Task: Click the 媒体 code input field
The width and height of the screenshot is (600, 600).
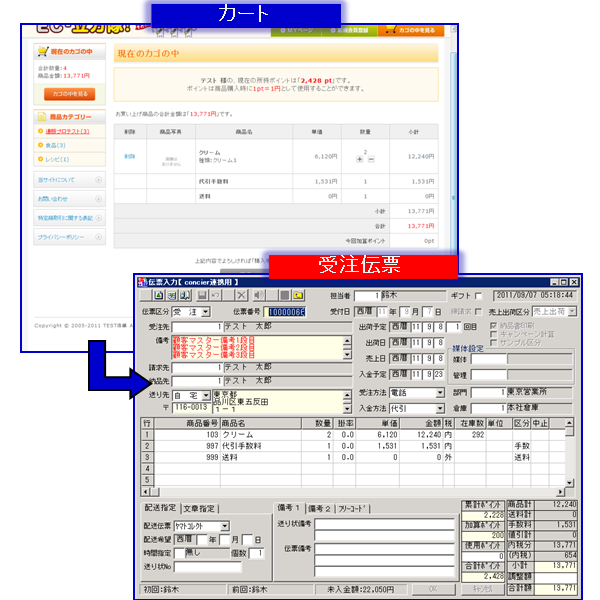Action: pyautogui.click(x=489, y=359)
